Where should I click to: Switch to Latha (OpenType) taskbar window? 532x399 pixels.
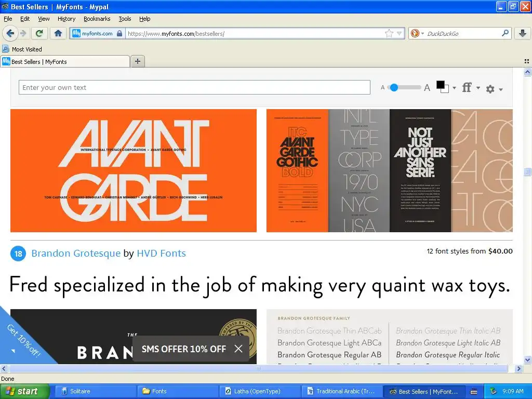(260, 391)
